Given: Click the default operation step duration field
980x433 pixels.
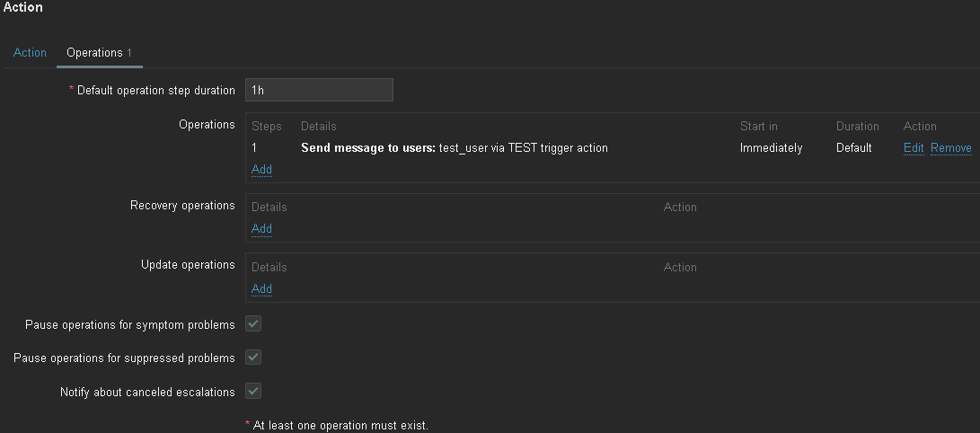Looking at the screenshot, I should tap(319, 90).
